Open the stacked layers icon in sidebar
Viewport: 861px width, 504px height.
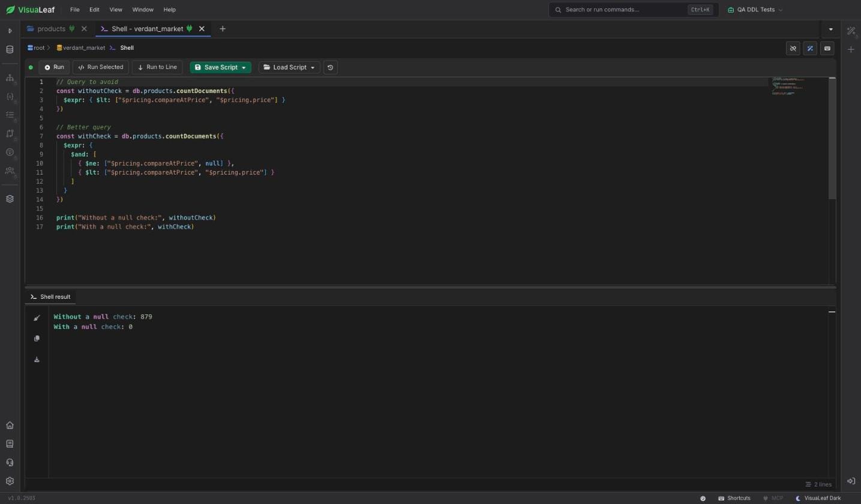coord(10,199)
